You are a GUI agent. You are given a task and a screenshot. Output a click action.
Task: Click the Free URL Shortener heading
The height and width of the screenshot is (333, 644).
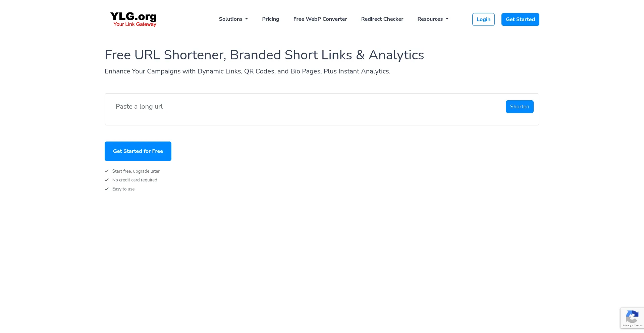pyautogui.click(x=264, y=55)
